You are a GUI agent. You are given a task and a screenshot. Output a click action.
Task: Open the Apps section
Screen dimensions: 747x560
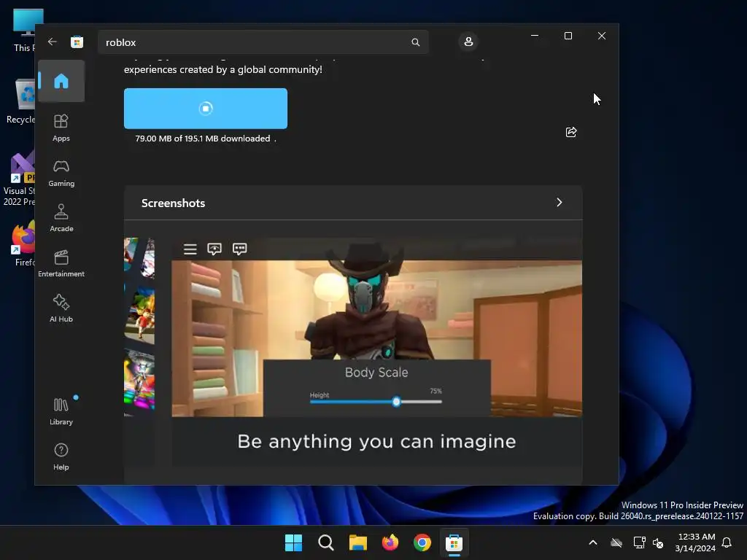point(61,128)
